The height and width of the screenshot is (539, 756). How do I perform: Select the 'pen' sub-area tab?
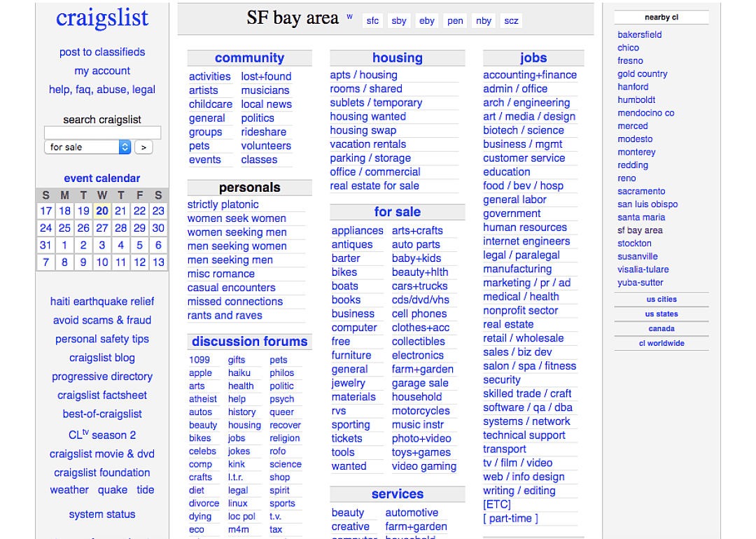coord(455,21)
